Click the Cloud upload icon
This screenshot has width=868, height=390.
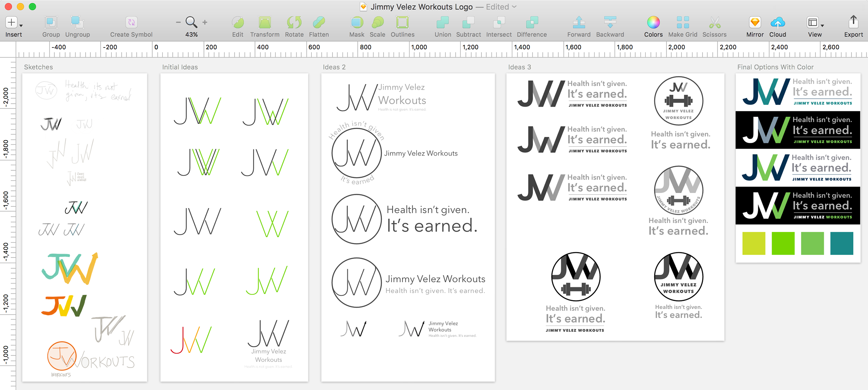(x=777, y=23)
